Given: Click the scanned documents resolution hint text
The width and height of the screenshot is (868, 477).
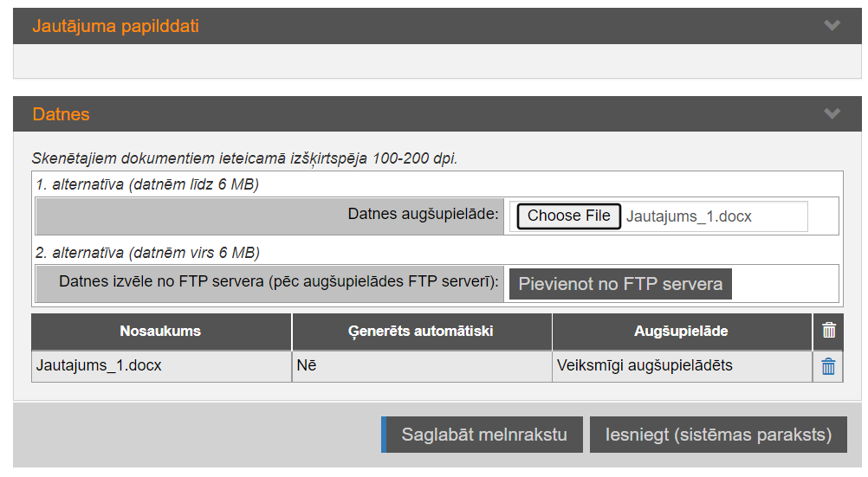Looking at the screenshot, I should tap(244, 158).
